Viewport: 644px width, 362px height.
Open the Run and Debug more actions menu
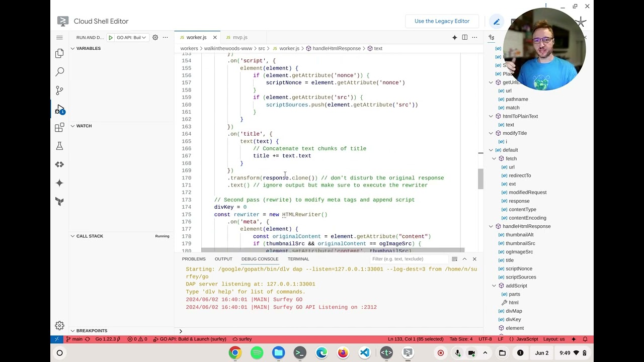pos(165,37)
